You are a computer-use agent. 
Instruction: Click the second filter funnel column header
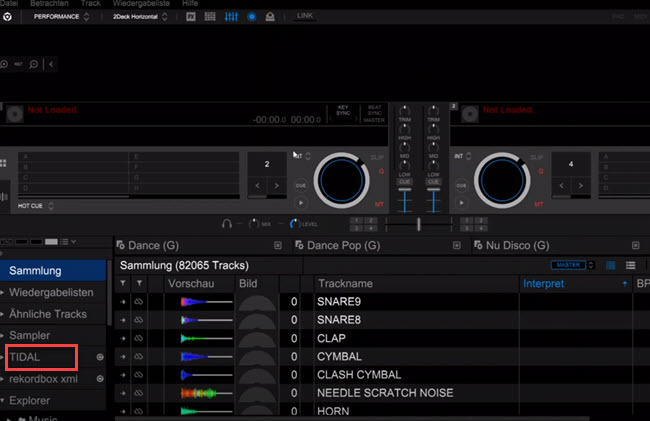click(139, 283)
